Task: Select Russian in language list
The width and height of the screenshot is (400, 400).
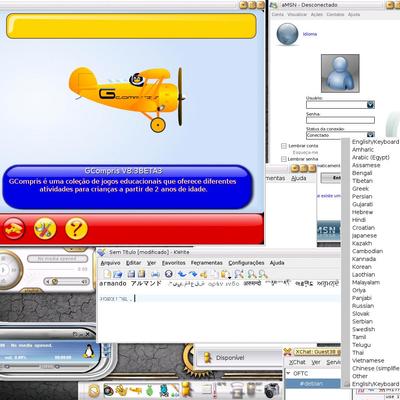Action: point(363,306)
